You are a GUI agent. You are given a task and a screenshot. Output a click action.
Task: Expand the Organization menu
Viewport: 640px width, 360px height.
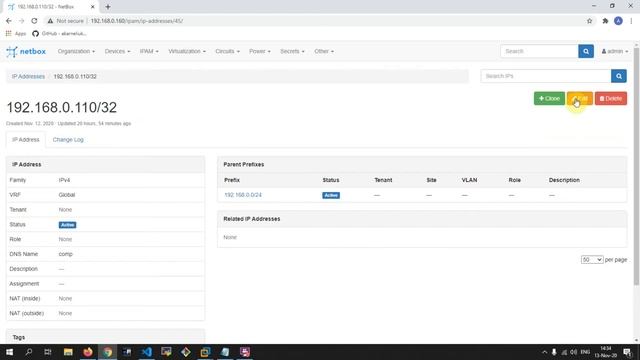point(76,51)
